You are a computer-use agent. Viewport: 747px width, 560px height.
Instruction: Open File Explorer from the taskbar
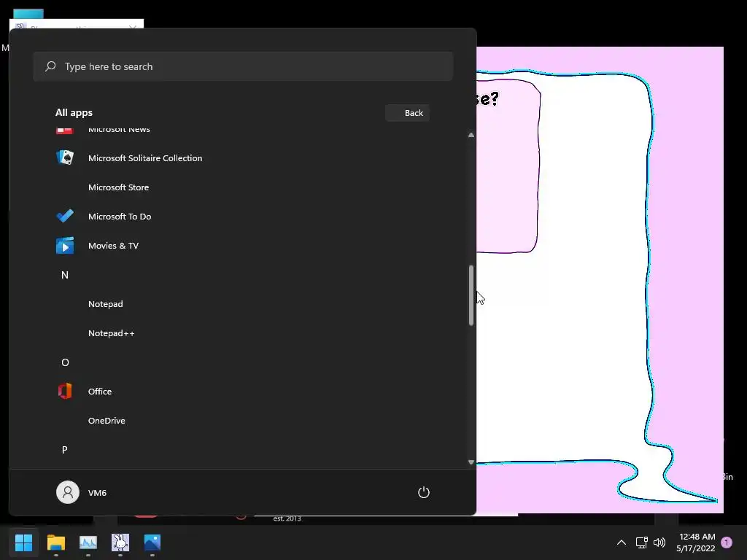pyautogui.click(x=55, y=542)
